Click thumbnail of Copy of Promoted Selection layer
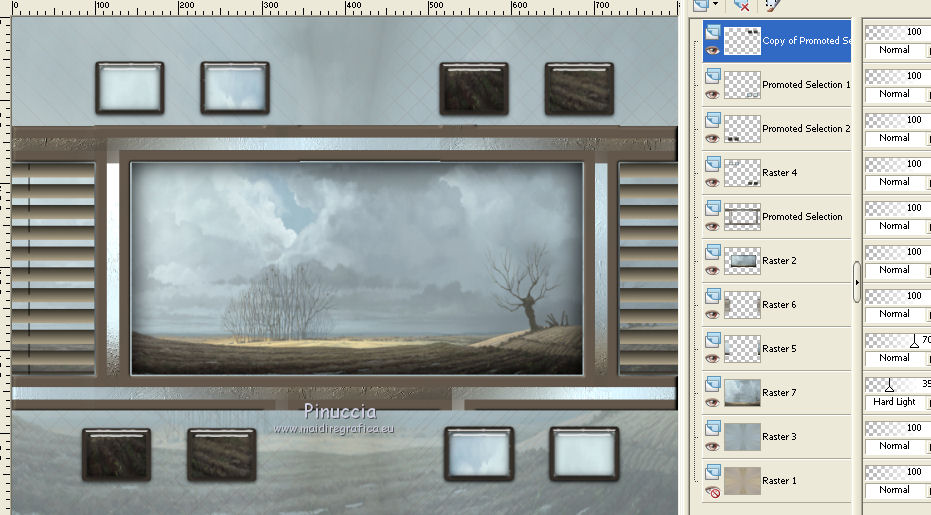Image resolution: width=931 pixels, height=515 pixels. [x=742, y=41]
